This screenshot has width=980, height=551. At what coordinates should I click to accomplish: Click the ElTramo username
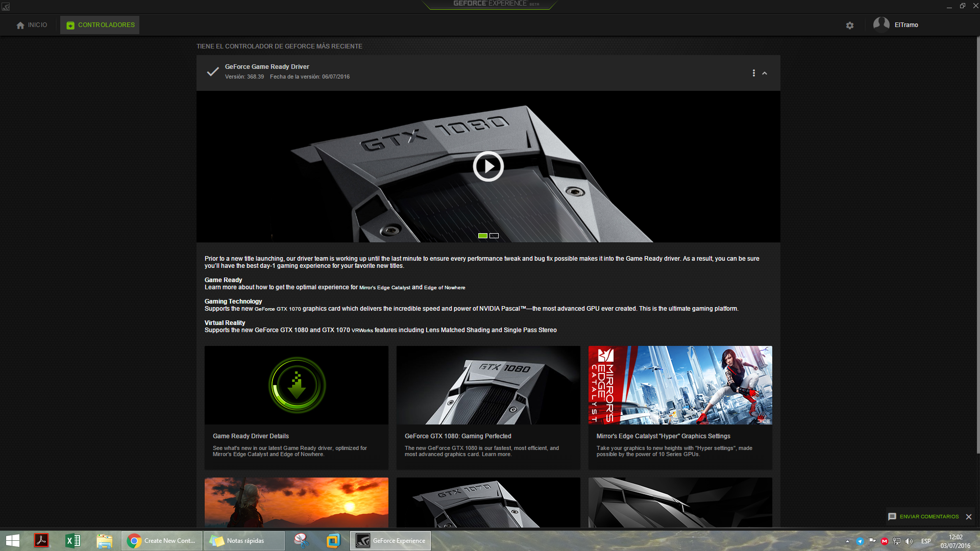906,25
